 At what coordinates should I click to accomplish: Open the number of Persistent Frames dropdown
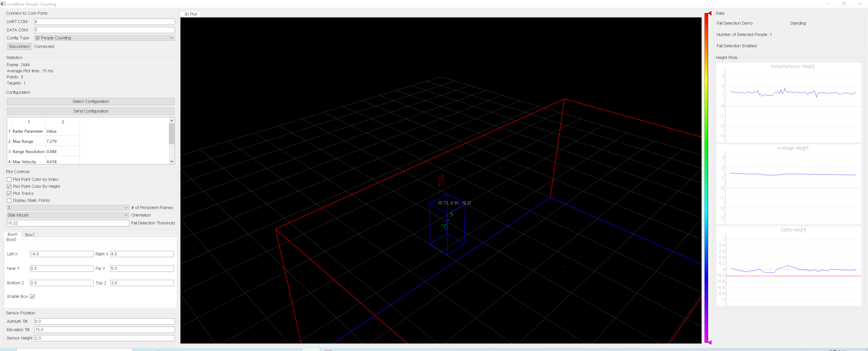point(68,207)
